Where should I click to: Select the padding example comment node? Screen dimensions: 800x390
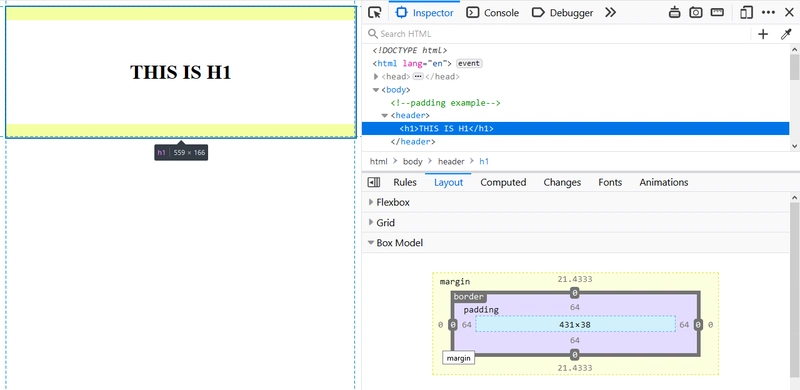tap(445, 103)
